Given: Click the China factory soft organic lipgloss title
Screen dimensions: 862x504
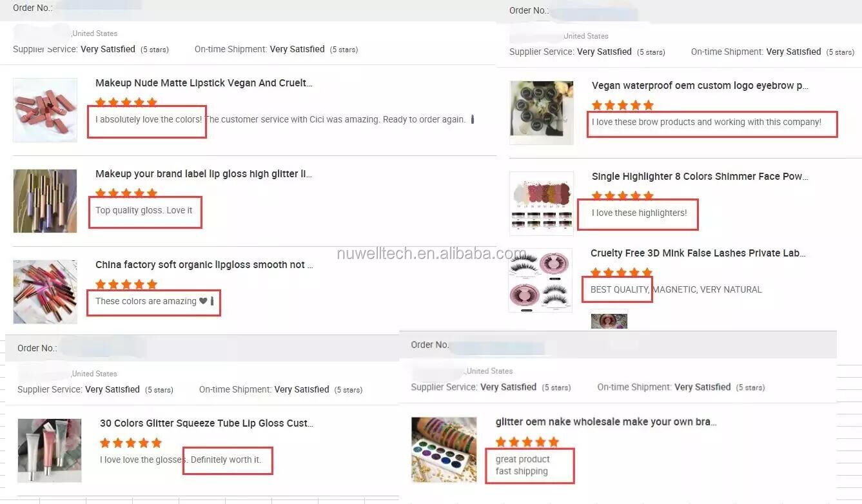Looking at the screenshot, I should click(x=204, y=265).
